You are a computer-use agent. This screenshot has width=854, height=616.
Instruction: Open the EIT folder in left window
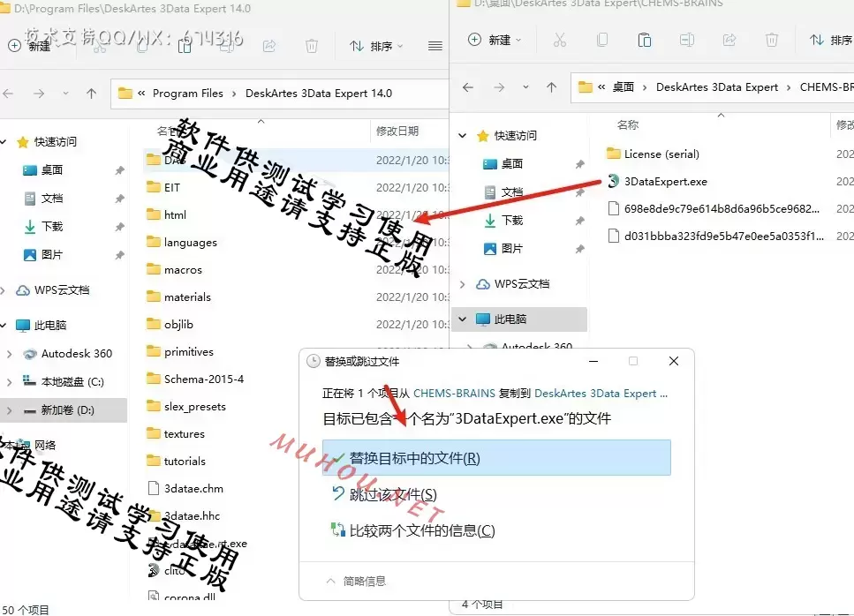171,187
